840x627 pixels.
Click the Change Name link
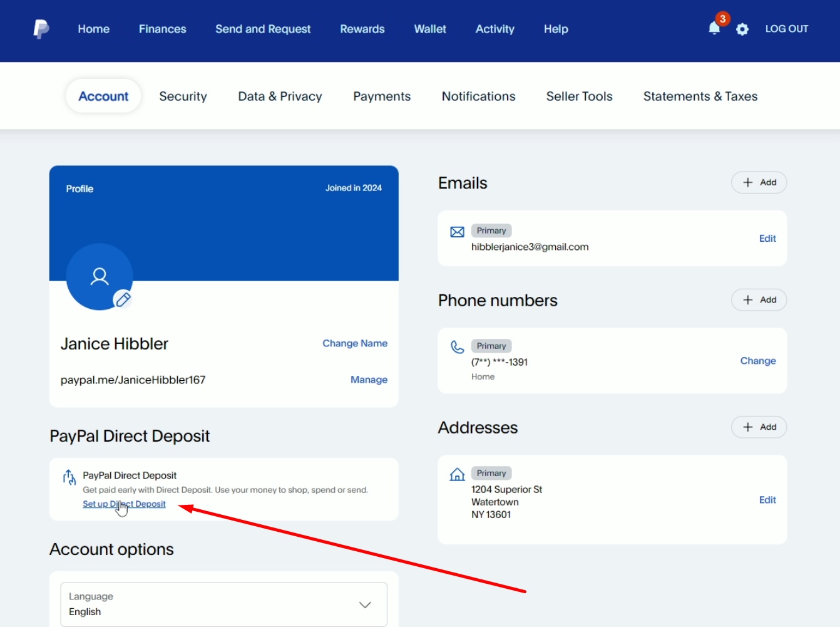click(354, 343)
